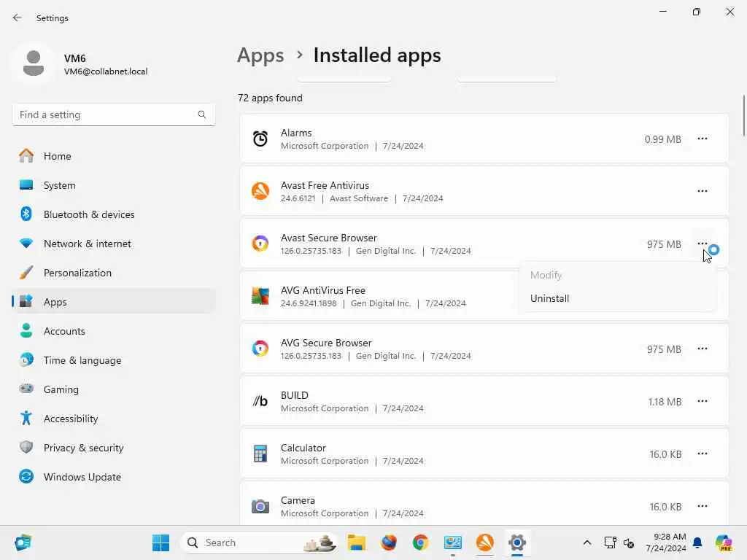747x560 pixels.
Task: Open Outlook from the taskbar corner
Action: 23,542
